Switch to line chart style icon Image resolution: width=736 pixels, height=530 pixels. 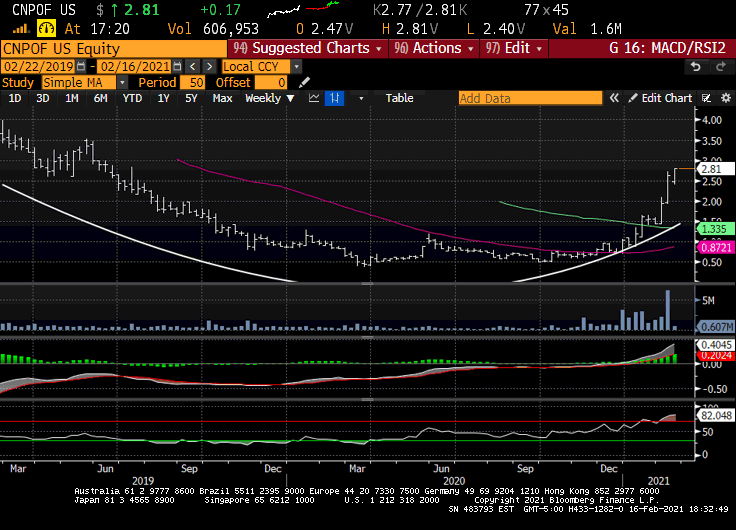(x=314, y=98)
